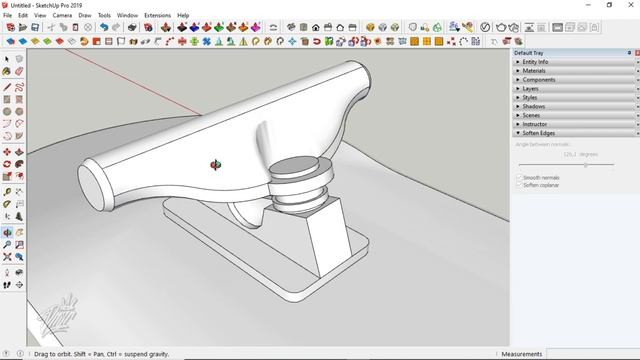Viewport: 640px width, 360px height.
Task: Click the blue terrain sandbox icon
Action: pos(194,27)
